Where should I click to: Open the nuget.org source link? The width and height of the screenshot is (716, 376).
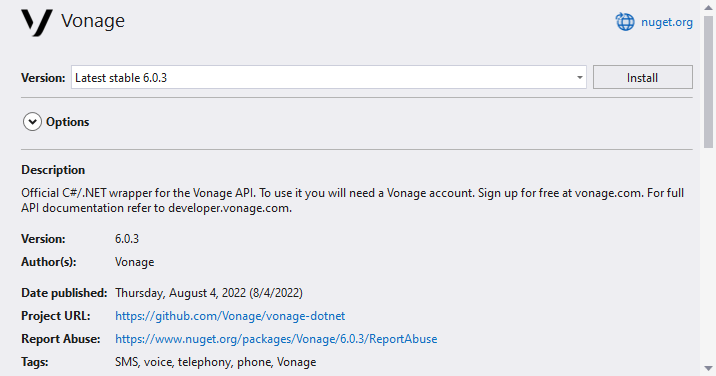point(667,22)
